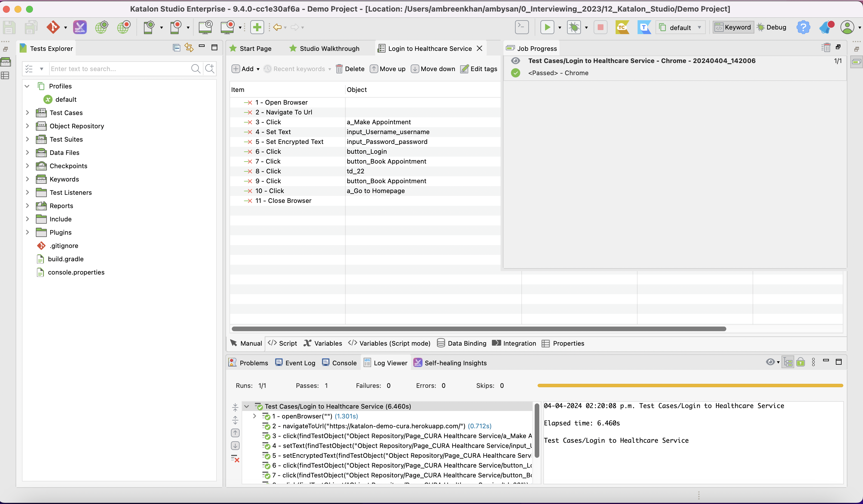Open the Variables tab
Image resolution: width=863 pixels, height=504 pixels.
[x=323, y=343]
